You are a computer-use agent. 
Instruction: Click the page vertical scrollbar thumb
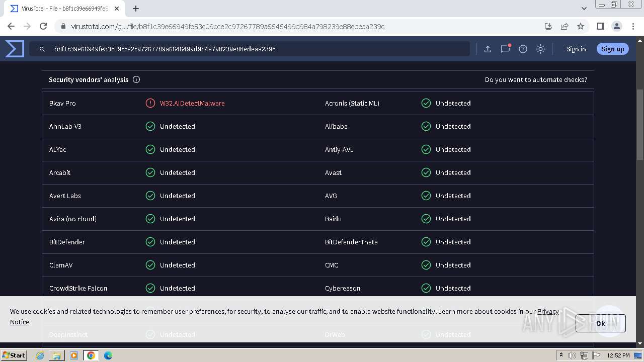pos(639,125)
